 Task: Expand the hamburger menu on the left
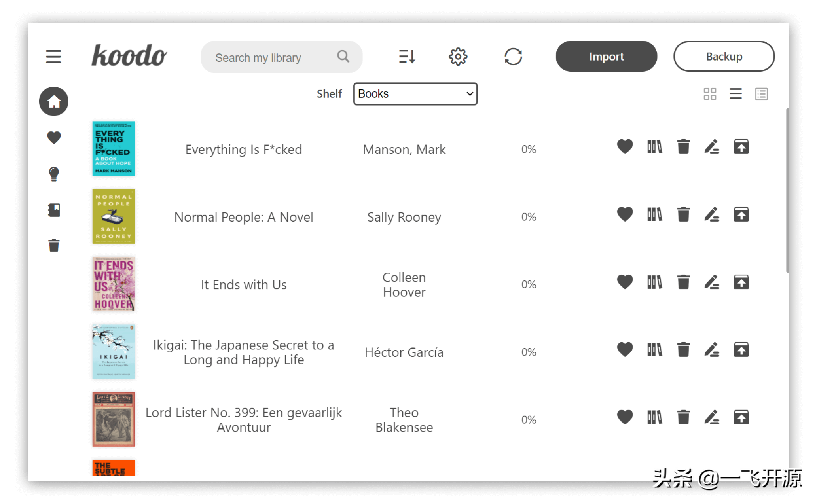(x=53, y=57)
